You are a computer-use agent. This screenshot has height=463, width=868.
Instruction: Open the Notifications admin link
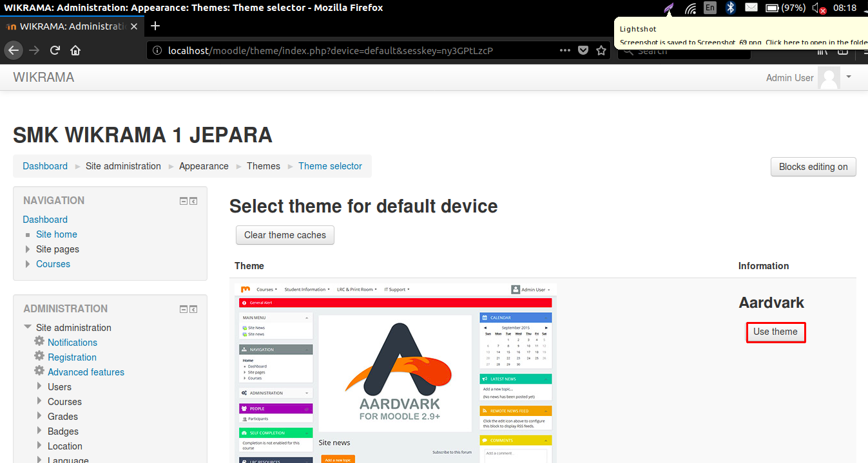pos(72,343)
